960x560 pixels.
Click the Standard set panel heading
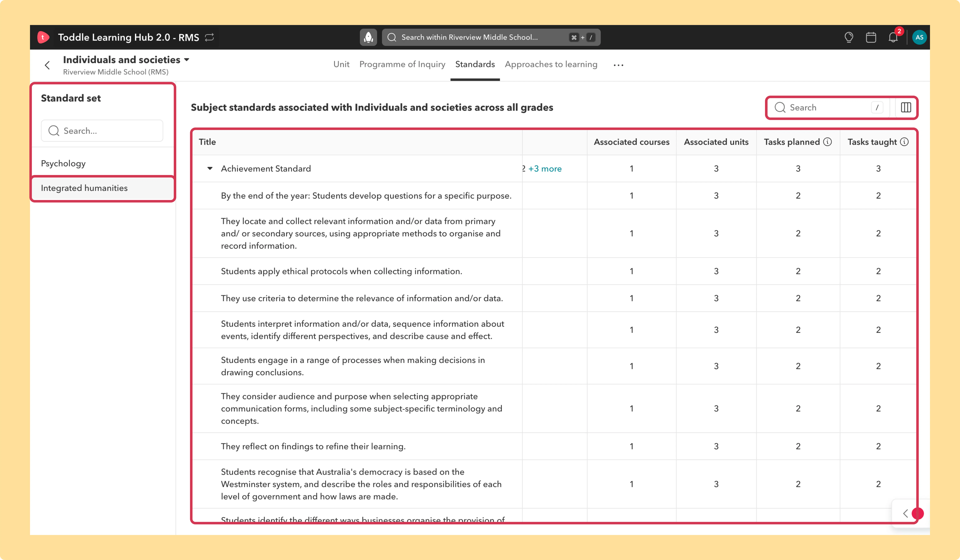[x=71, y=98]
